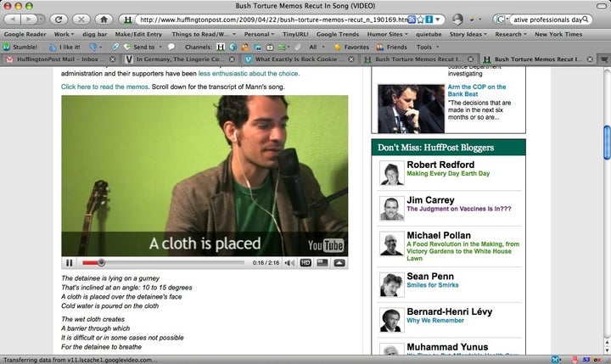Expand the Story Ideas bookmarks folder
611x364 pixels.
pyautogui.click(x=468, y=34)
